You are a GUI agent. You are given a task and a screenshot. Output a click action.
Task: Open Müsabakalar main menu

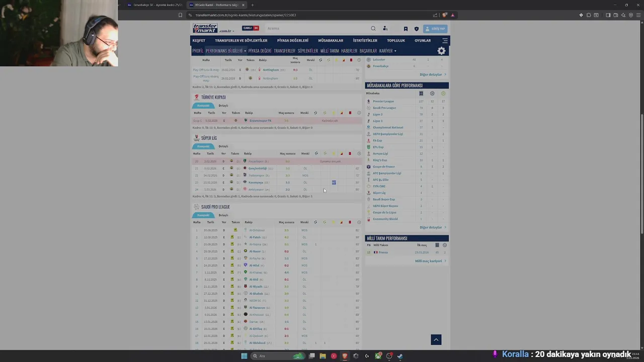click(x=331, y=40)
